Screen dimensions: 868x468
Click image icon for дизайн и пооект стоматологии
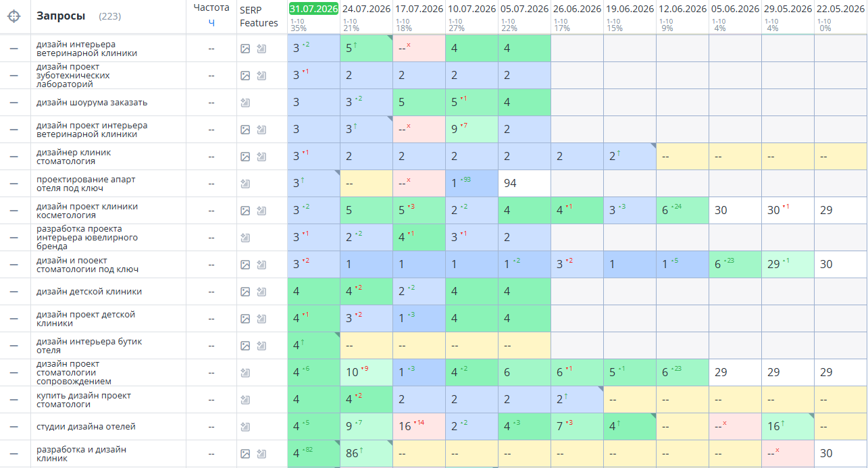point(245,265)
